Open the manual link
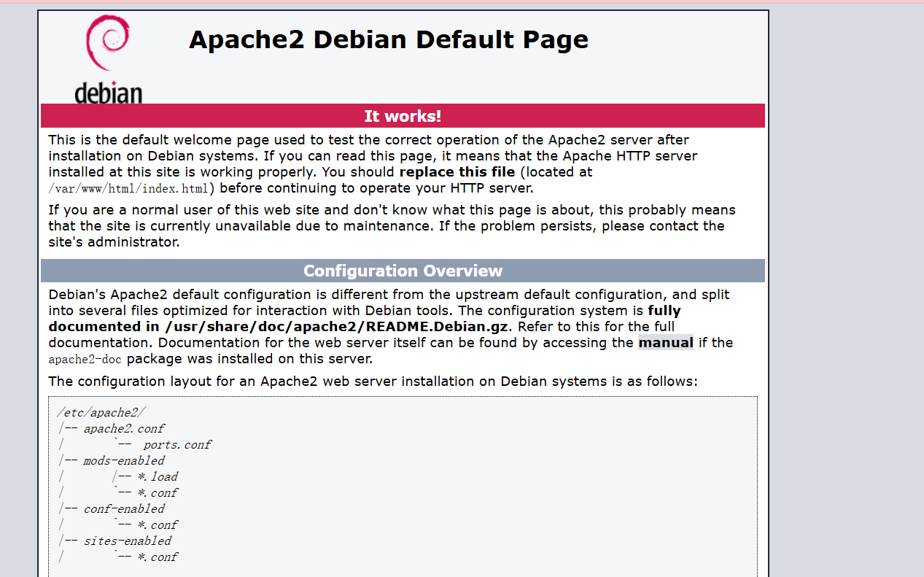Viewport: 924px width, 577px height. [665, 343]
